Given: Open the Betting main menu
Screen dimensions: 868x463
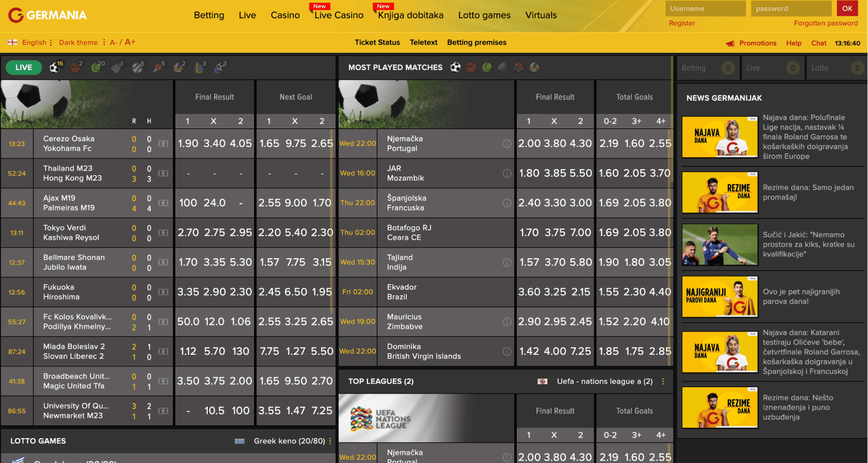Looking at the screenshot, I should pyautogui.click(x=209, y=16).
